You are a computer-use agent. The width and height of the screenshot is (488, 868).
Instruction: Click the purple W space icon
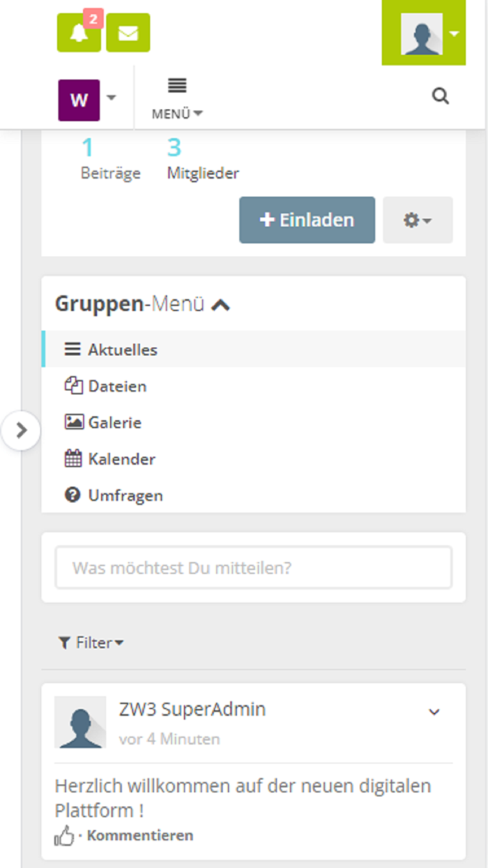(x=79, y=100)
